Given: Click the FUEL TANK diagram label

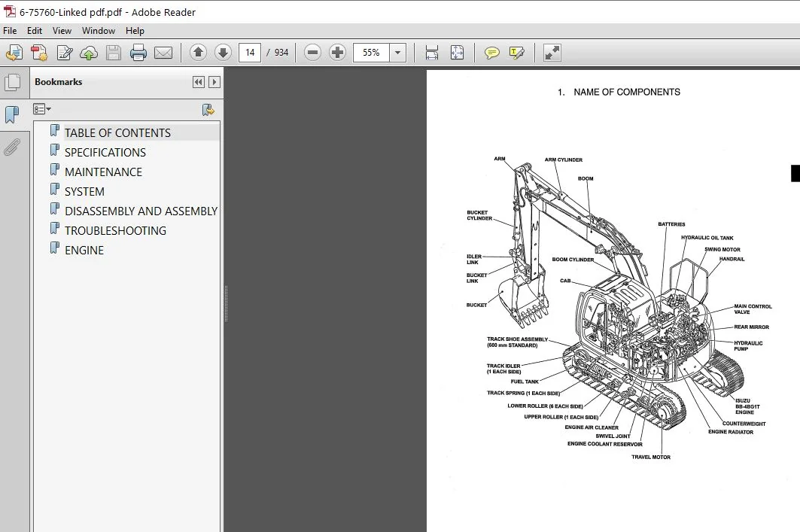Looking at the screenshot, I should point(525,382).
